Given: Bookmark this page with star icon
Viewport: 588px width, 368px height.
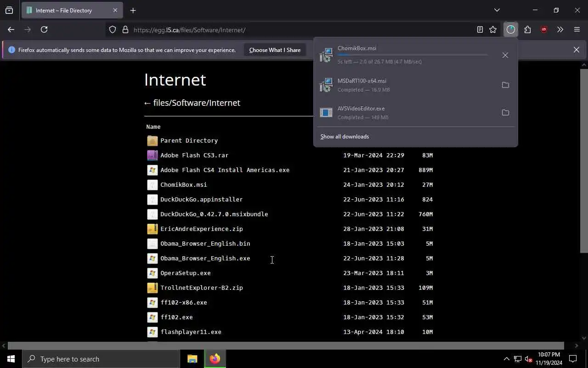Looking at the screenshot, I should (x=493, y=29).
